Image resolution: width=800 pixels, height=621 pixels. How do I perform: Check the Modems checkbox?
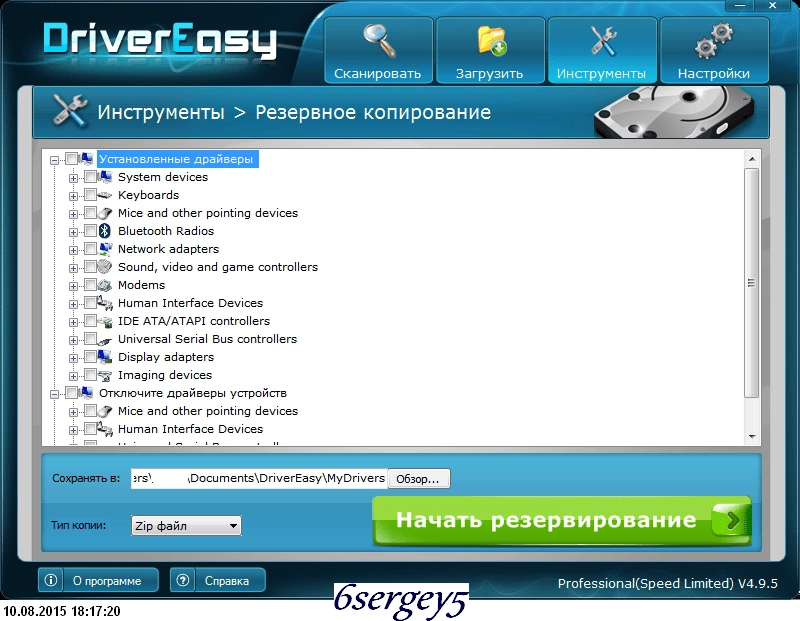pos(90,285)
